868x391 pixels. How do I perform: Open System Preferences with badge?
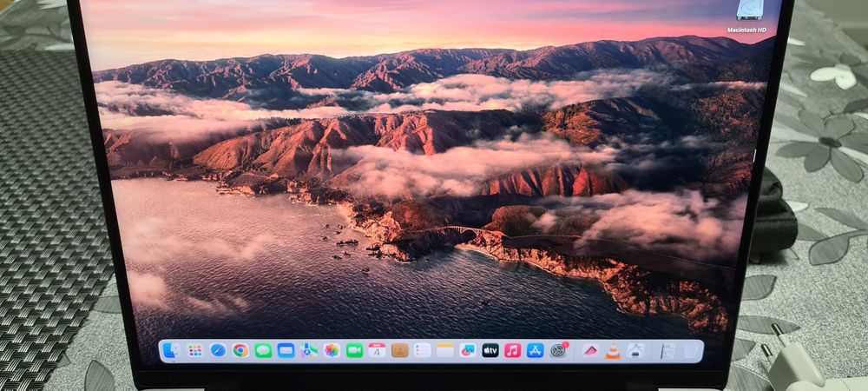pos(558,350)
